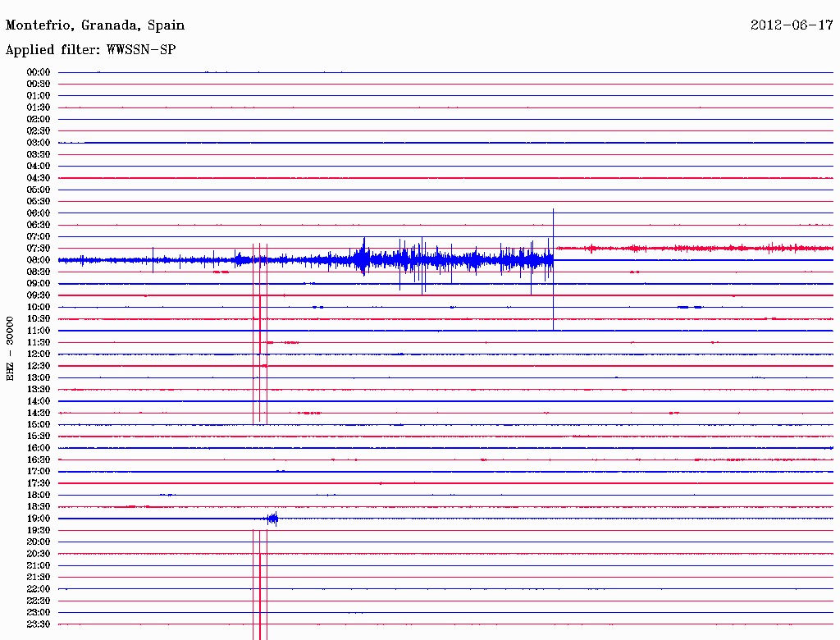840x640 pixels.
Task: Select the 20:30 time label
Action: coord(39,554)
